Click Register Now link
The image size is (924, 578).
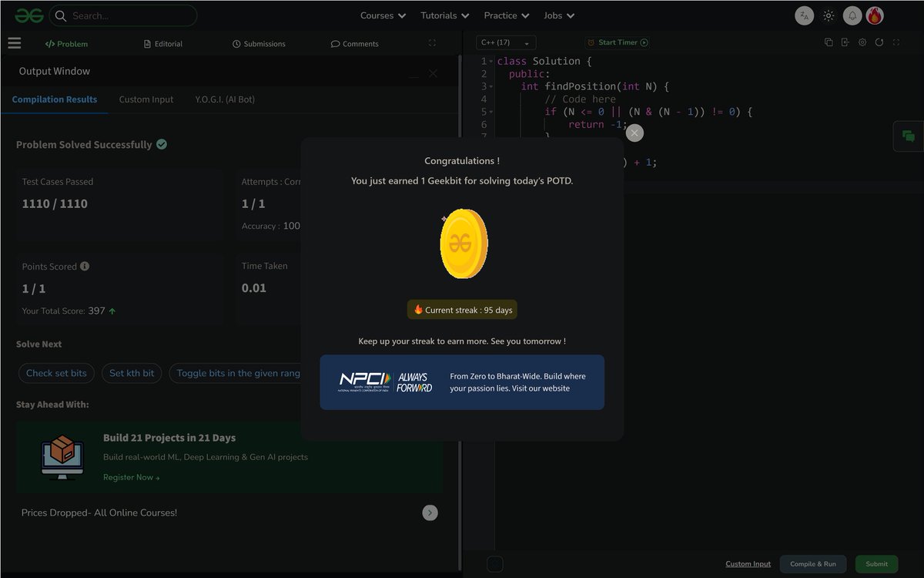[132, 478]
